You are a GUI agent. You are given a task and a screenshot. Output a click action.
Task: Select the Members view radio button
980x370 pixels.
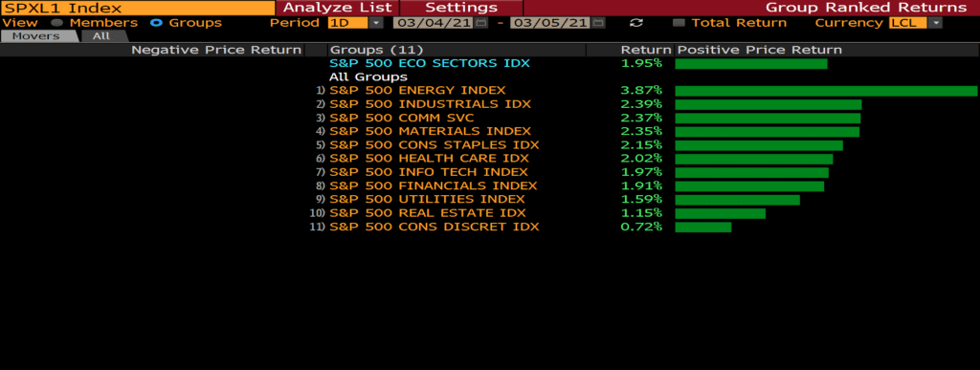click(x=56, y=22)
